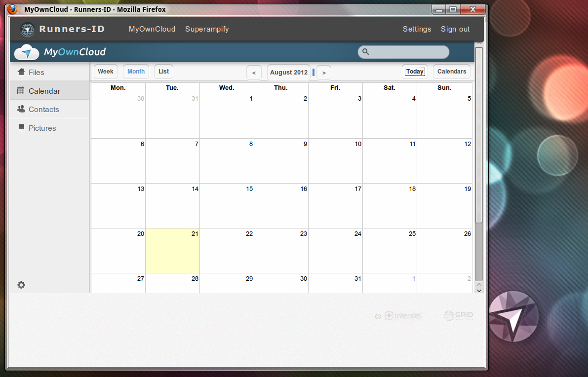The height and width of the screenshot is (377, 588).
Task: Open Pictures section in sidebar
Action: pyautogui.click(x=49, y=128)
